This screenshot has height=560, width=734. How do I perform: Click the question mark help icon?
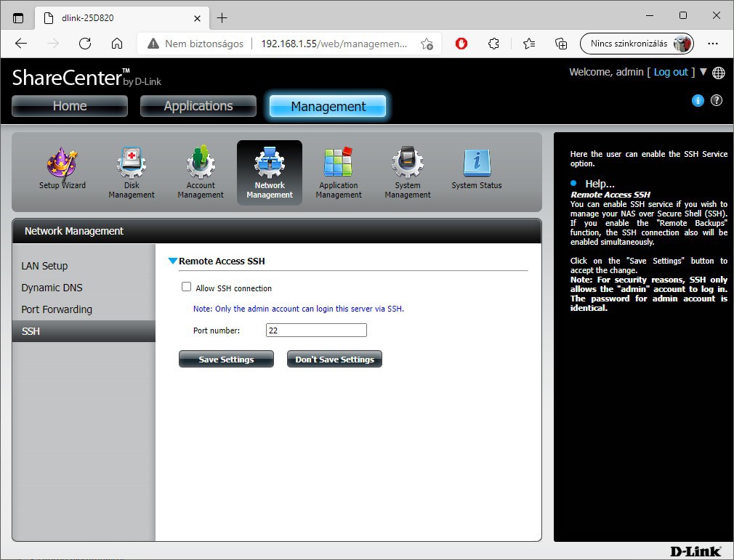click(717, 100)
